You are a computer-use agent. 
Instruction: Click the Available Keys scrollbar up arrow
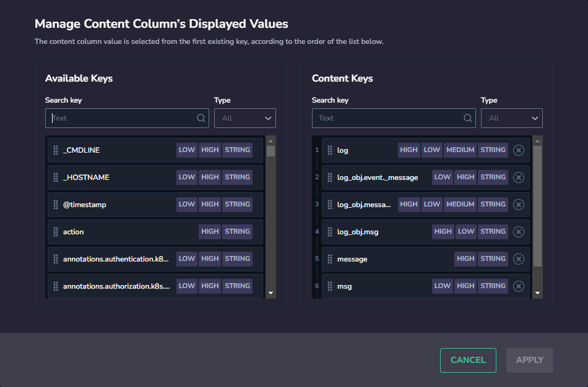270,141
